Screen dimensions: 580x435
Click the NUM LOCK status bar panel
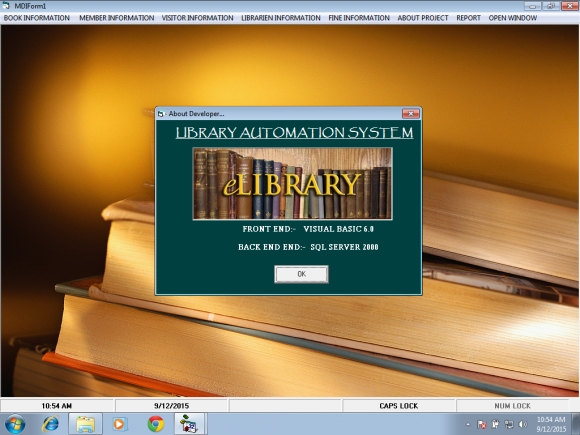pos(513,406)
